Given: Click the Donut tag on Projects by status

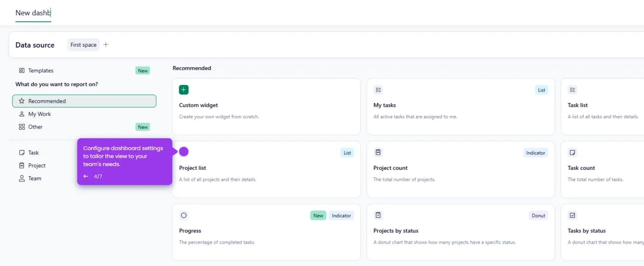Looking at the screenshot, I should (x=538, y=215).
